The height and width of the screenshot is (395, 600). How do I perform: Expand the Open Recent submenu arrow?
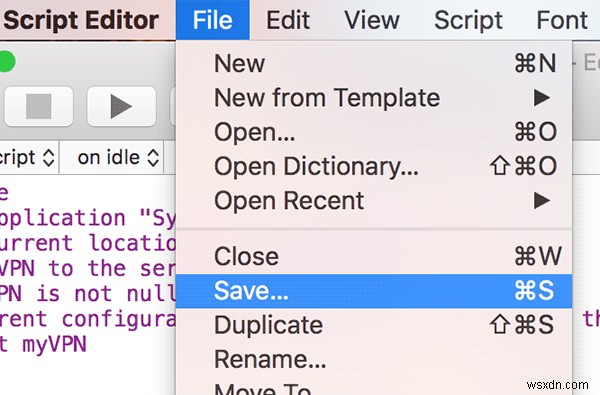[x=542, y=201]
